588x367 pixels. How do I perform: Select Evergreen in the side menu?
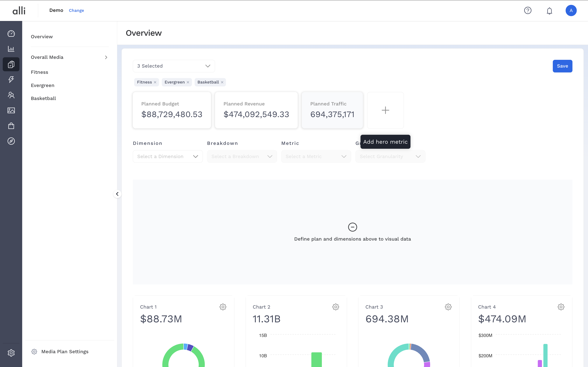pyautogui.click(x=43, y=85)
